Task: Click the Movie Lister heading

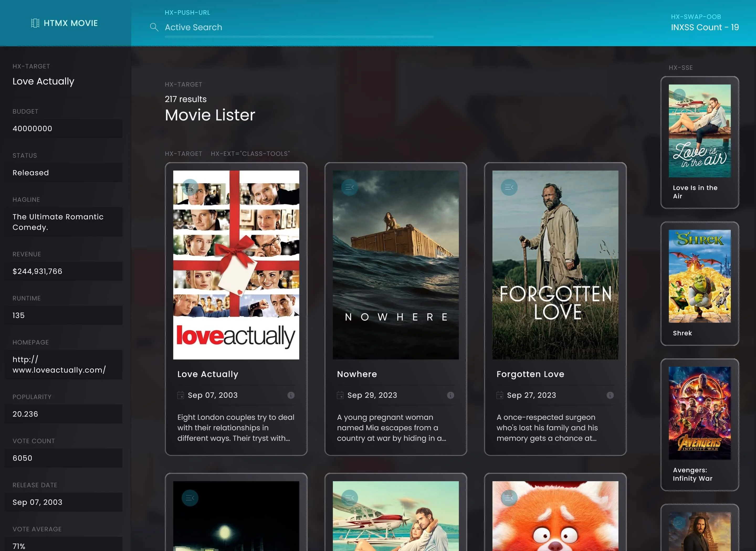Action: click(x=210, y=115)
